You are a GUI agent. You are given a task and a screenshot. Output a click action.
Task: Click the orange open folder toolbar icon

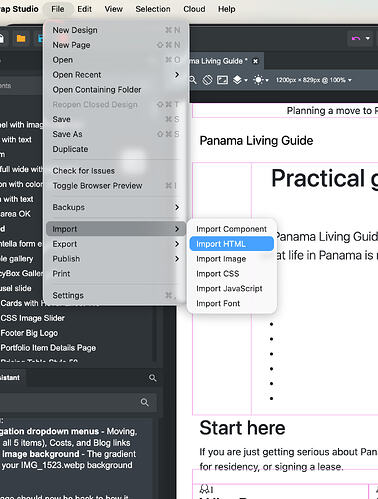coord(21,39)
